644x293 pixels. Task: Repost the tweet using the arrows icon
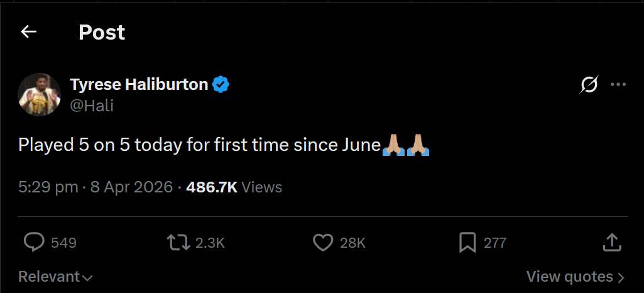pyautogui.click(x=178, y=243)
